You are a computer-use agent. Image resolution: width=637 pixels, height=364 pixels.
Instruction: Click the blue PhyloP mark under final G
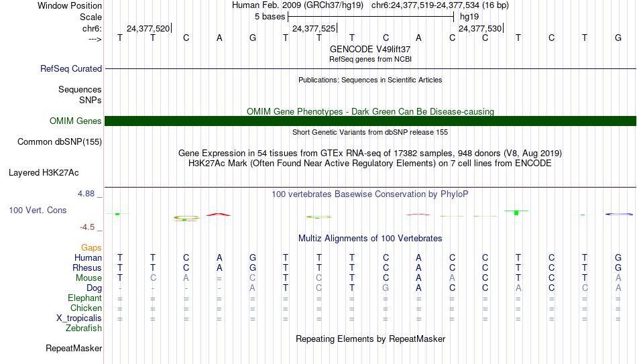click(x=619, y=214)
